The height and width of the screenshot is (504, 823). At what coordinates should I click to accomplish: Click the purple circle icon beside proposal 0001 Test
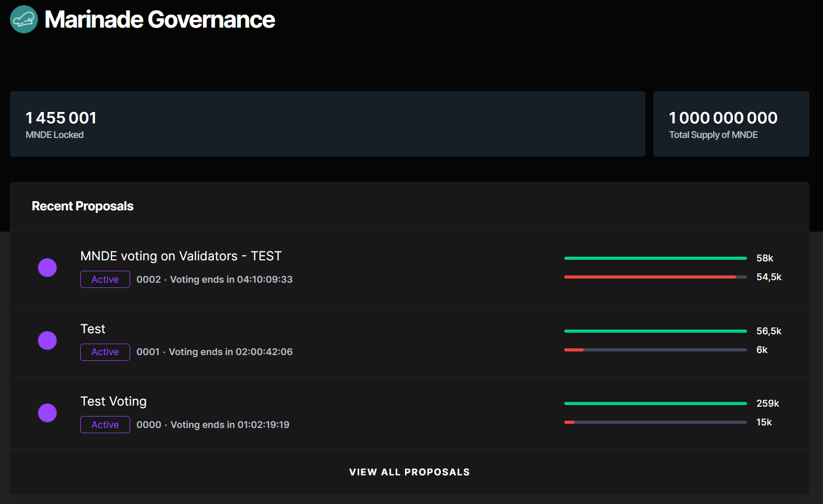[x=47, y=341]
